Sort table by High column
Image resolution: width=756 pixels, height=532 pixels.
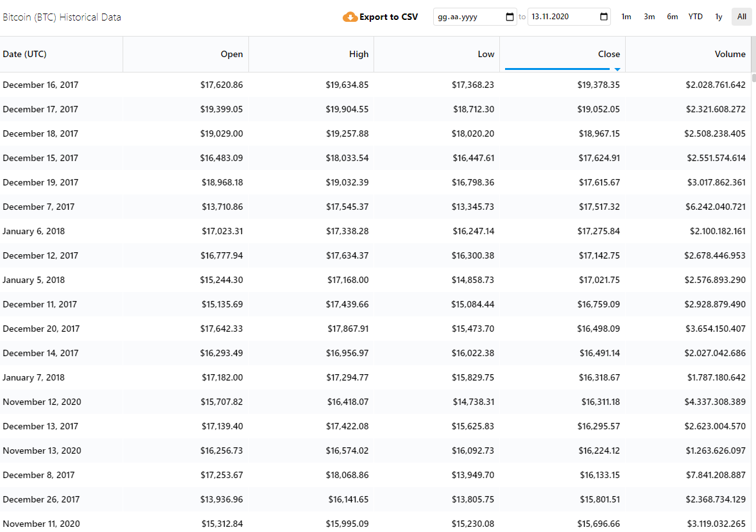[x=359, y=54]
